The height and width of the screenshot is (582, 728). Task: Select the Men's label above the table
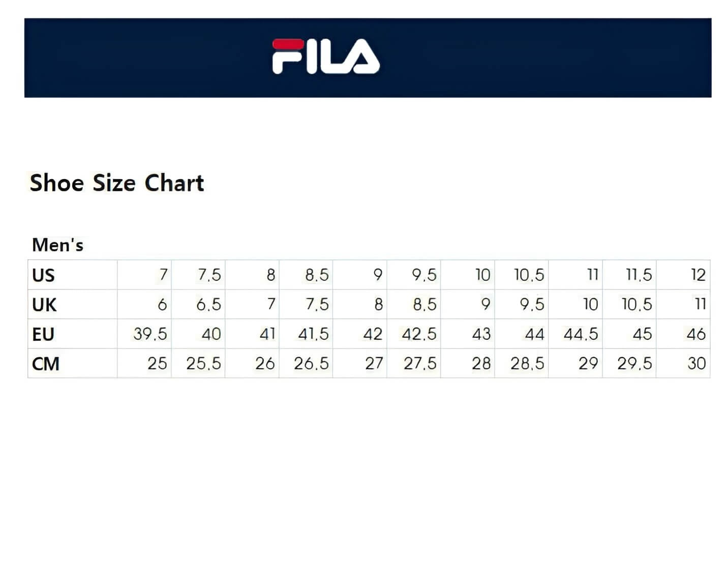coord(57,245)
